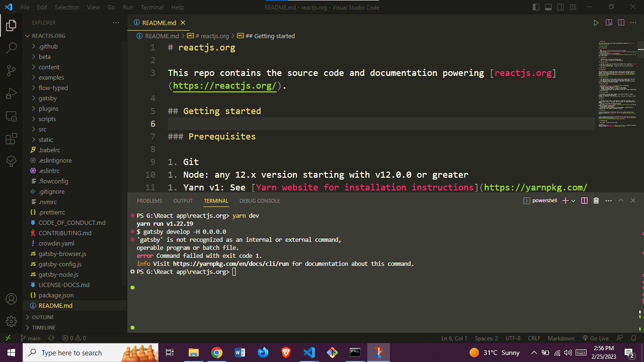This screenshot has height=362, width=644.
Task: Open the Help menu
Action: click(178, 7)
